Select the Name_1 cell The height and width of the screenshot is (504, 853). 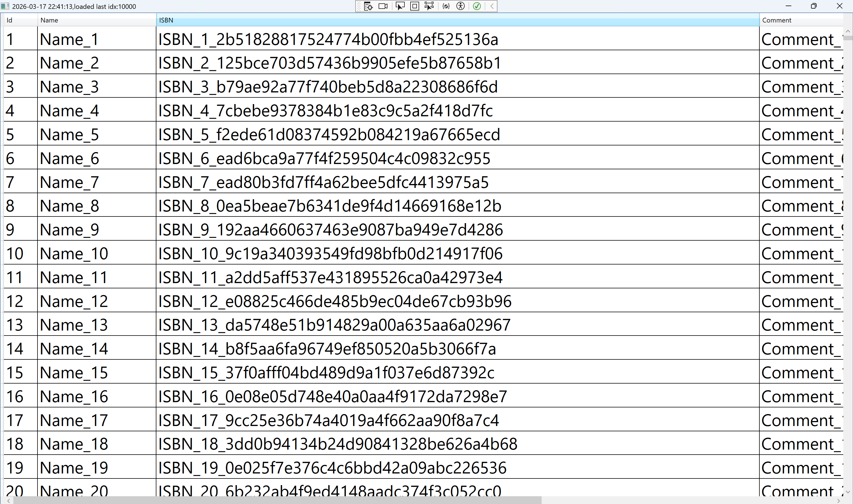coord(97,38)
